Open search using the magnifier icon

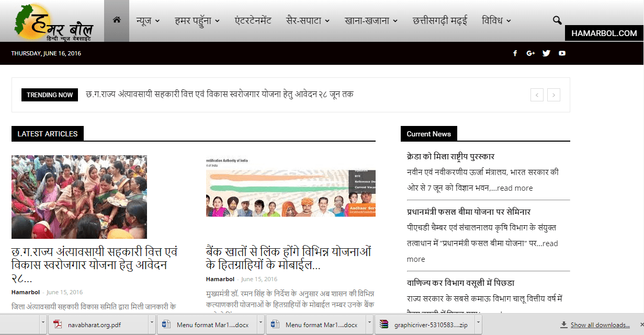click(557, 20)
